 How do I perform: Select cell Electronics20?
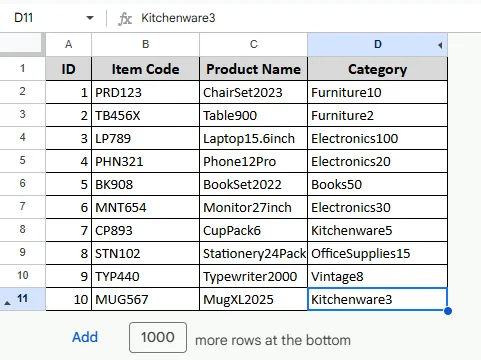378,161
